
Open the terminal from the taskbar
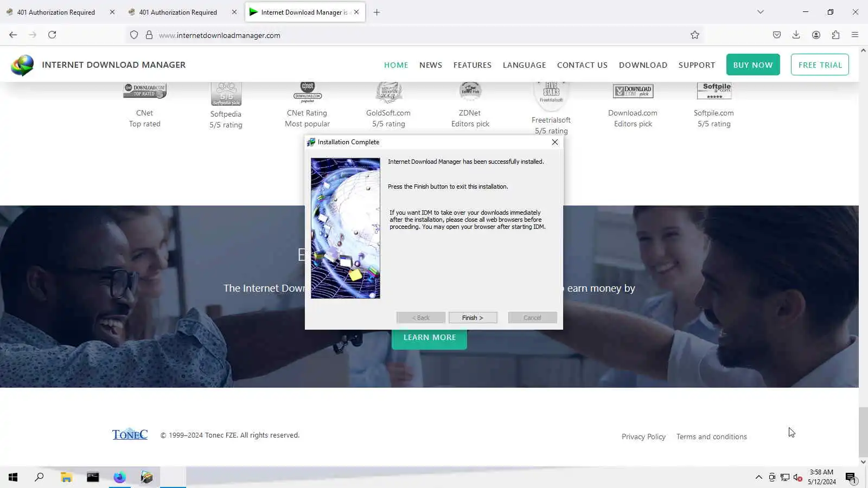[x=93, y=477]
